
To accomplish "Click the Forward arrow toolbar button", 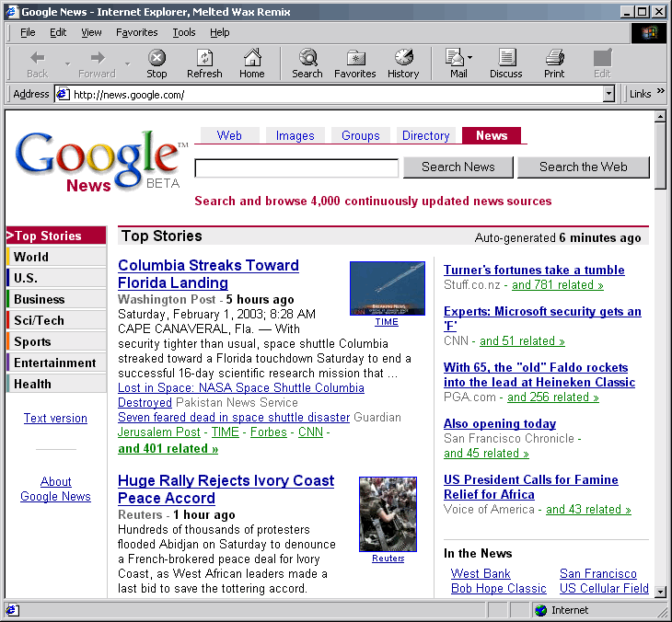I will click(x=97, y=63).
